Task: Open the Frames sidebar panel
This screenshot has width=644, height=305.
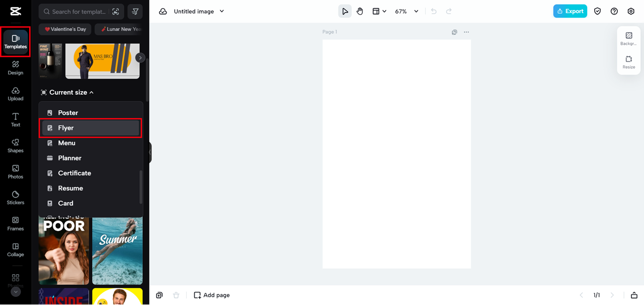Action: point(16,224)
